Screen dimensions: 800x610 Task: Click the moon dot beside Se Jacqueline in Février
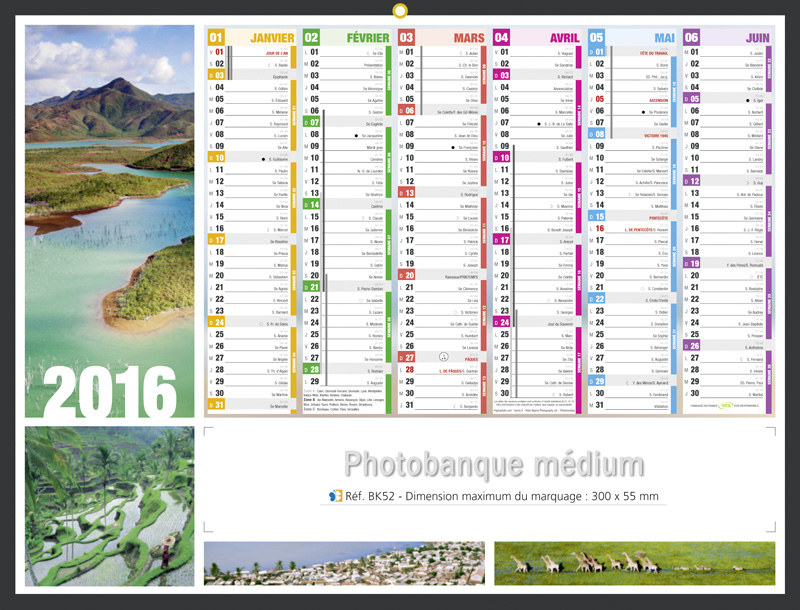tap(356, 135)
